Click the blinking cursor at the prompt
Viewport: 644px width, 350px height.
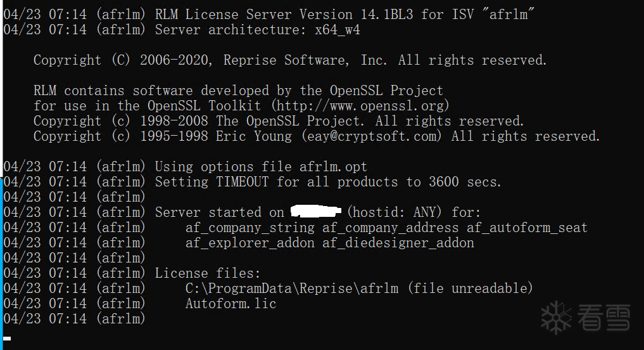click(7, 338)
